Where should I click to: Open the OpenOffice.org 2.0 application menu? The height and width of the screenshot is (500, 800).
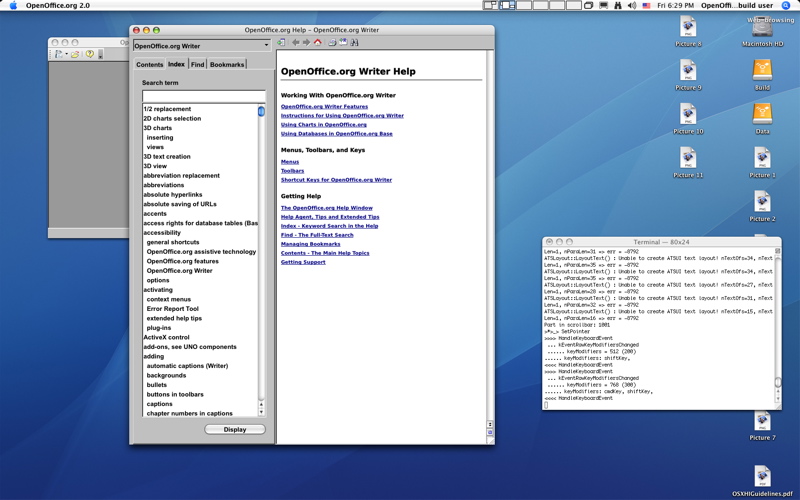[x=58, y=6]
